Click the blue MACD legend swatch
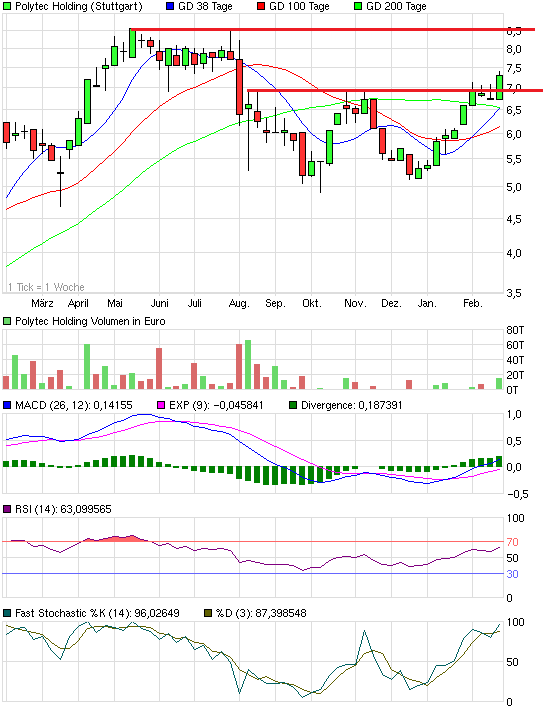 pyautogui.click(x=7, y=405)
